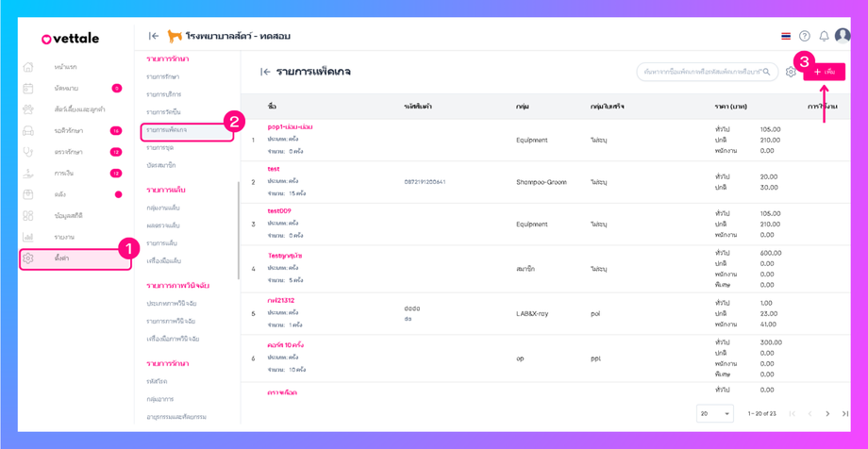Click the help question mark icon
The width and height of the screenshot is (868, 449).
(x=805, y=36)
